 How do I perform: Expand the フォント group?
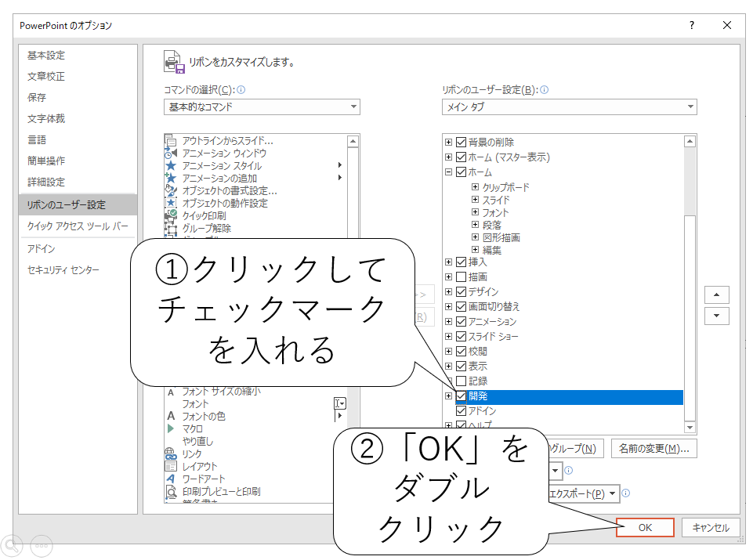click(x=475, y=212)
